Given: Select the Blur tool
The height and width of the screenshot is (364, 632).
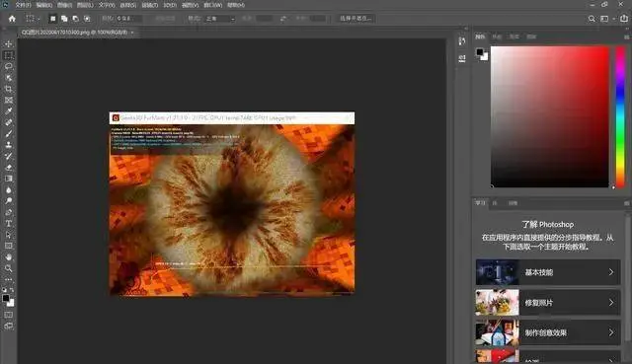Looking at the screenshot, I should point(9,189).
